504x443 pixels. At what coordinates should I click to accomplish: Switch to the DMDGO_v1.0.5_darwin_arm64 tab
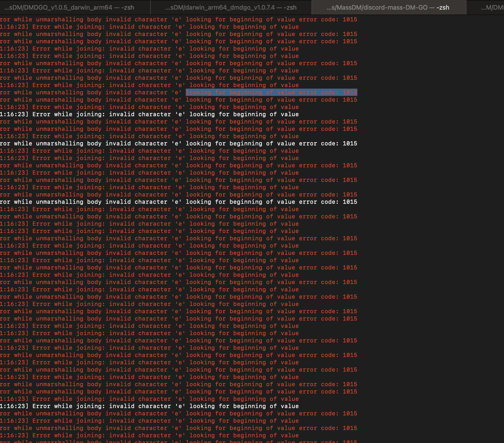pyautogui.click(x=69, y=8)
